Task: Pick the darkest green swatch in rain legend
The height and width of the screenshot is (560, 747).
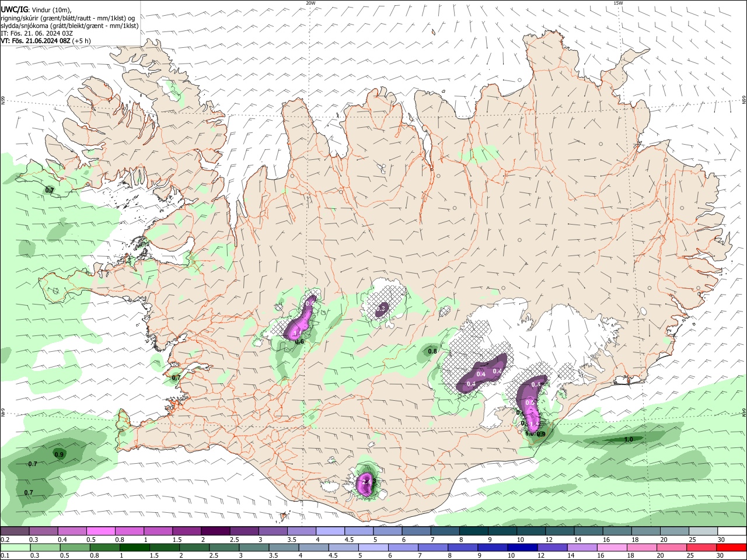Action: (x=135, y=547)
